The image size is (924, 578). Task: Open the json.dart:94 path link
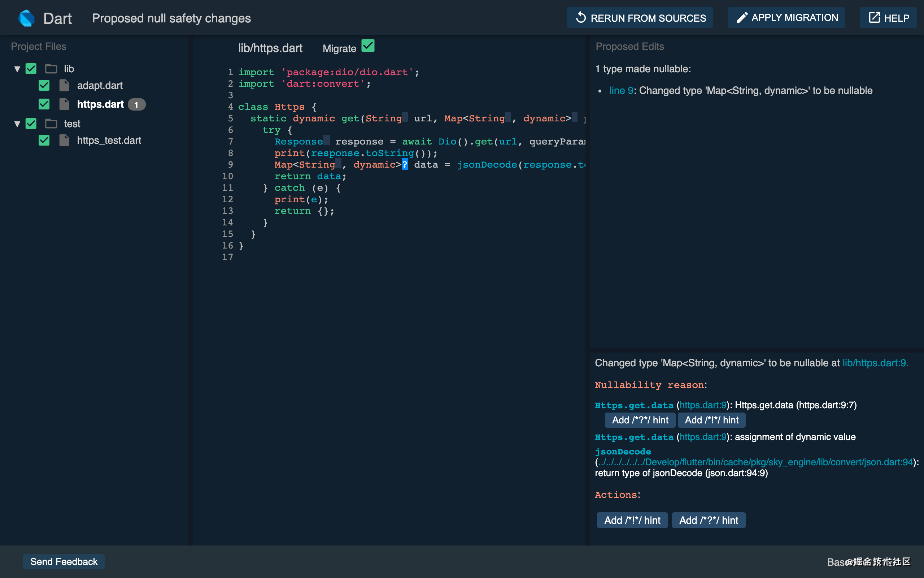755,462
